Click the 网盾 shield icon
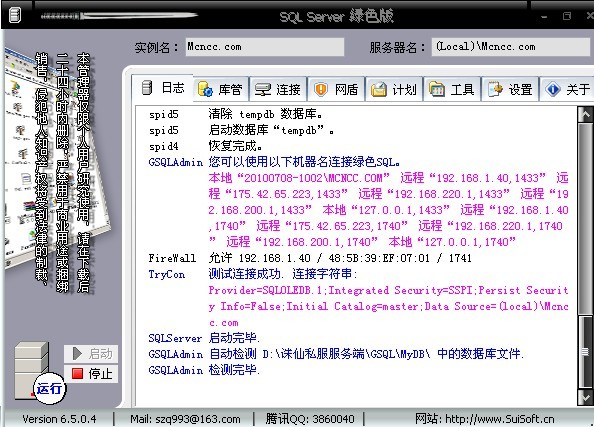594x427 pixels. tap(320, 89)
